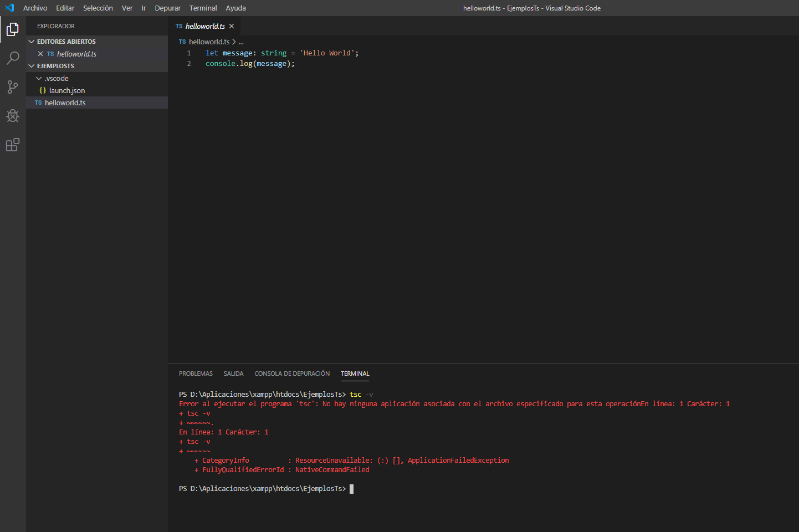Open the Extensions view icon
This screenshot has width=799, height=532.
(x=12, y=145)
